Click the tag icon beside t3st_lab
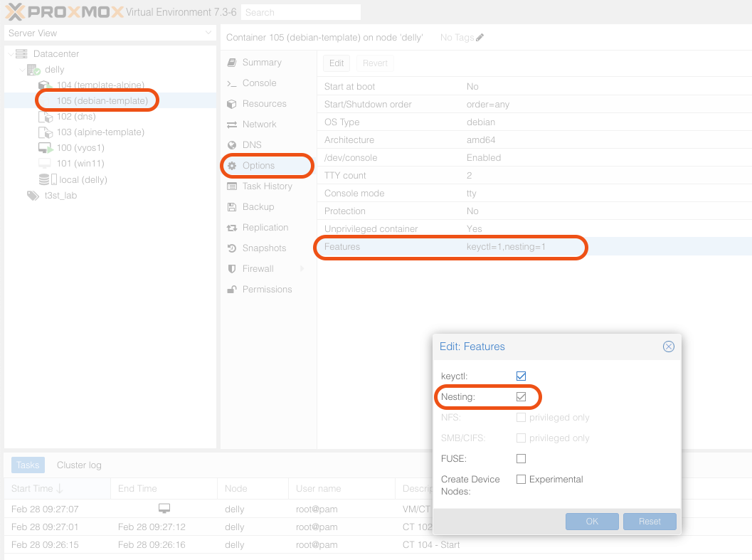Screen dimensions: 752x560 click(x=33, y=196)
